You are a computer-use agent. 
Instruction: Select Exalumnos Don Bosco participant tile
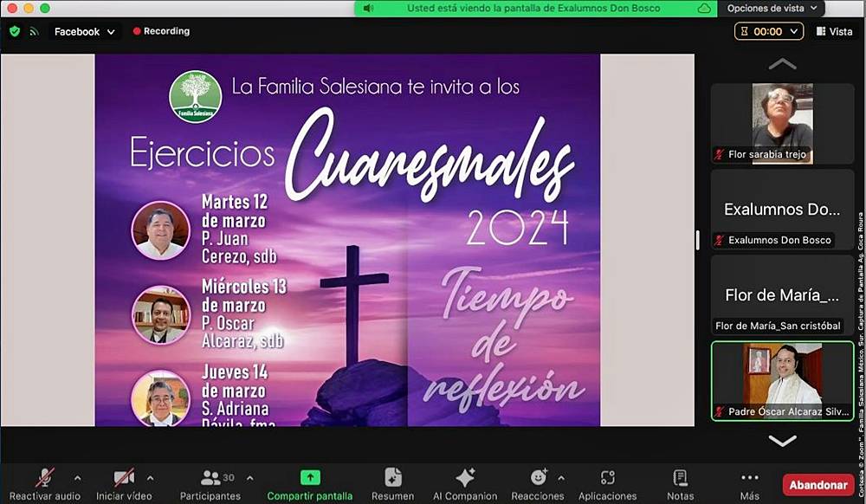[x=782, y=210]
